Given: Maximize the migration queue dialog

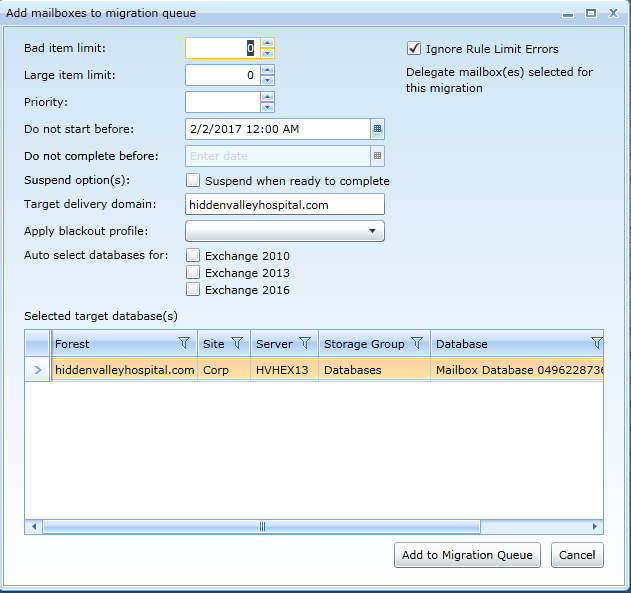Looking at the screenshot, I should click(590, 13).
